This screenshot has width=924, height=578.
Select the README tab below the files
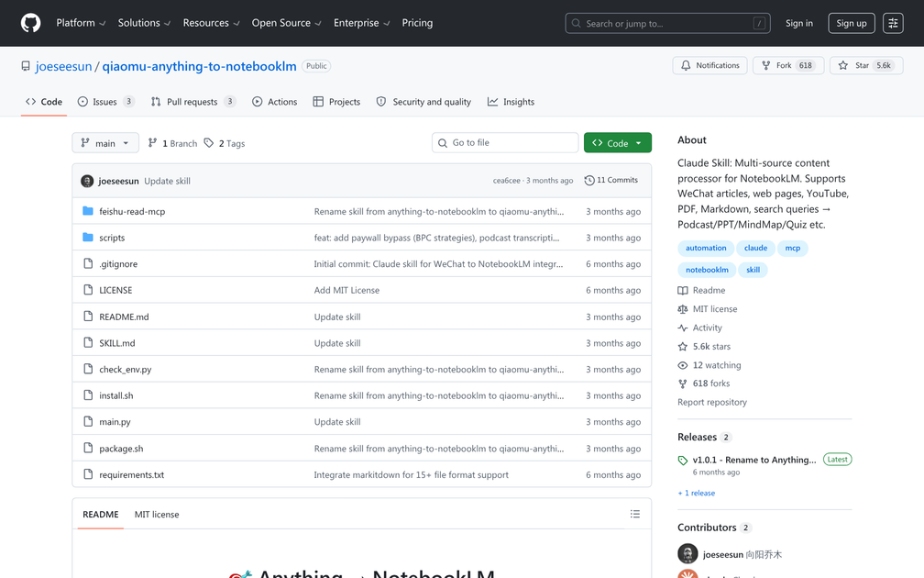tap(101, 515)
